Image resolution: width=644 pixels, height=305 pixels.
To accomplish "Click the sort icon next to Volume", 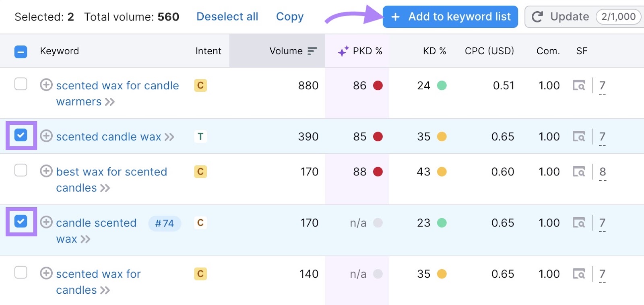I will coord(312,51).
